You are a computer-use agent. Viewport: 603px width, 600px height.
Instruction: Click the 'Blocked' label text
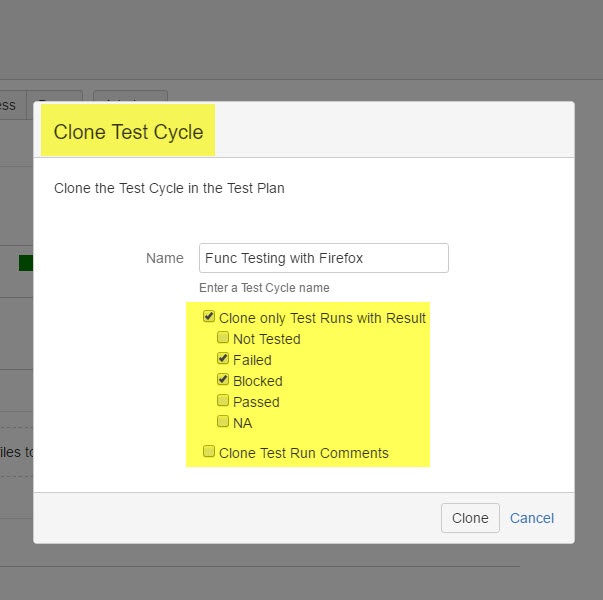(257, 381)
